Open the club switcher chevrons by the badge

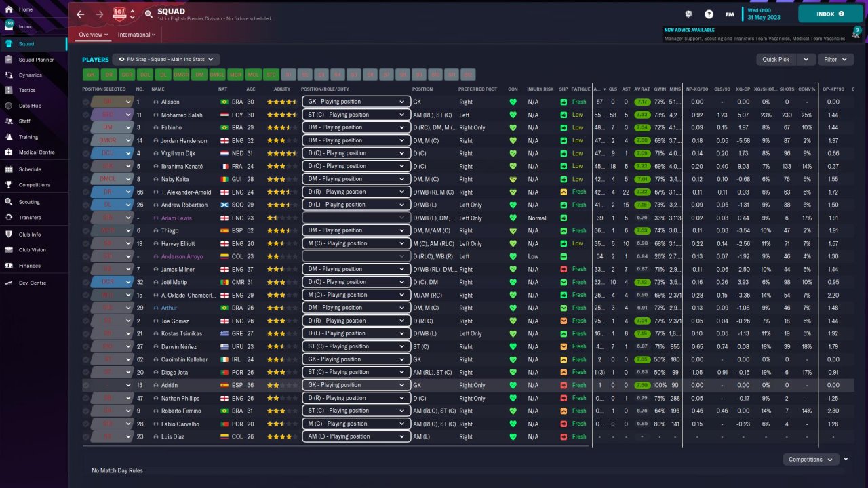pyautogui.click(x=132, y=14)
